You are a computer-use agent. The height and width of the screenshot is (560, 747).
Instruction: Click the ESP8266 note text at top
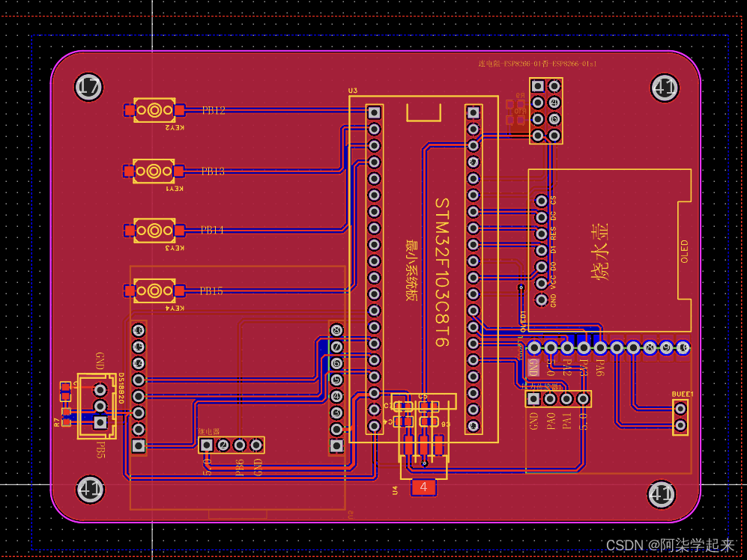[x=537, y=64]
